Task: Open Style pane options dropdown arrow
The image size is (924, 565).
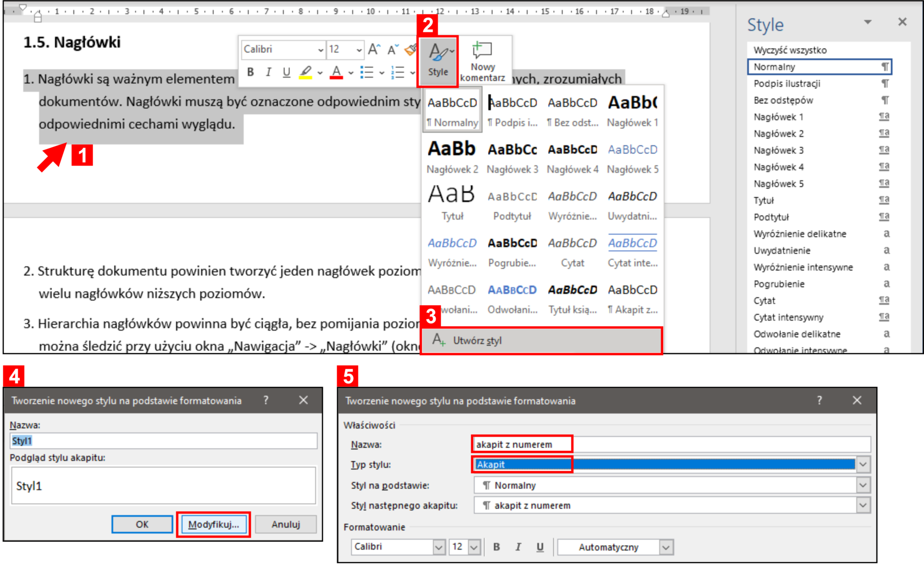Action: 868,22
